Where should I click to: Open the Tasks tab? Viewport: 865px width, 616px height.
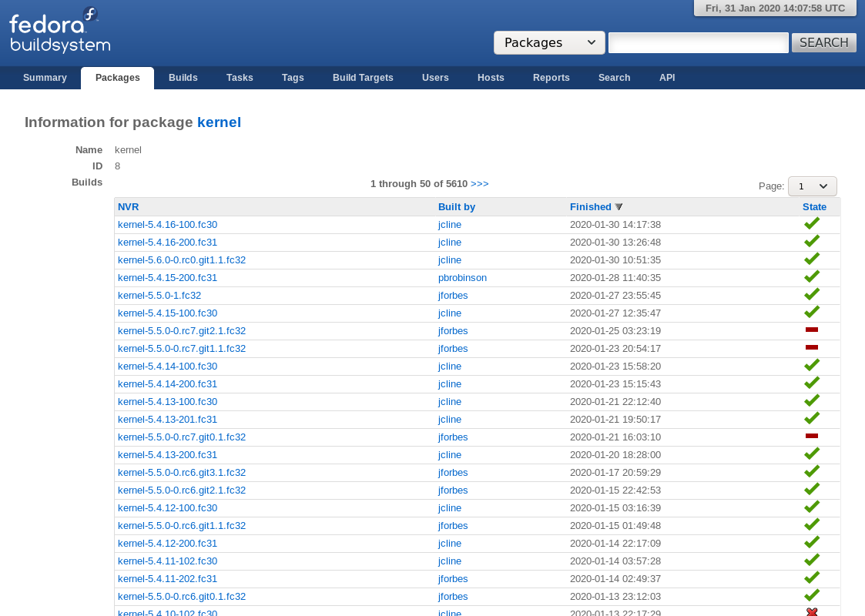(x=240, y=78)
